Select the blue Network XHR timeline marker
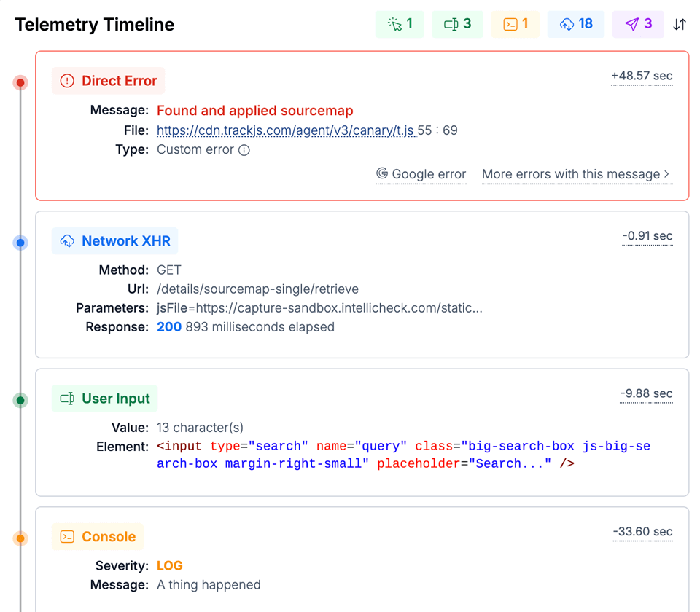 point(20,243)
